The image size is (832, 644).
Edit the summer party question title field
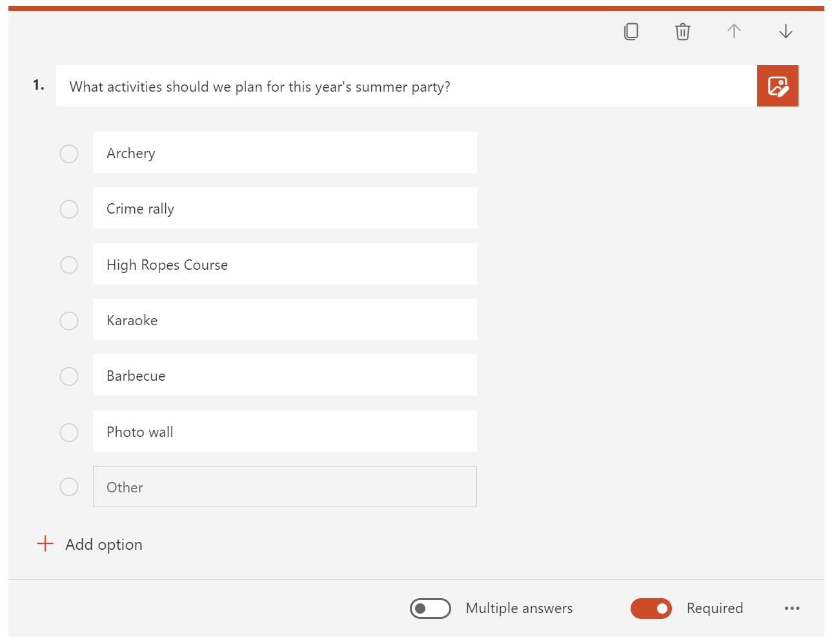coord(405,86)
